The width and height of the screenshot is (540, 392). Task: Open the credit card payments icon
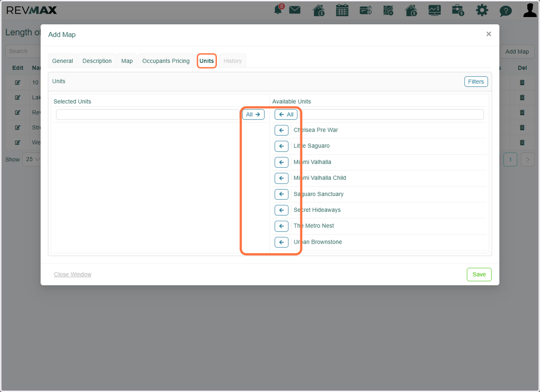[365, 10]
